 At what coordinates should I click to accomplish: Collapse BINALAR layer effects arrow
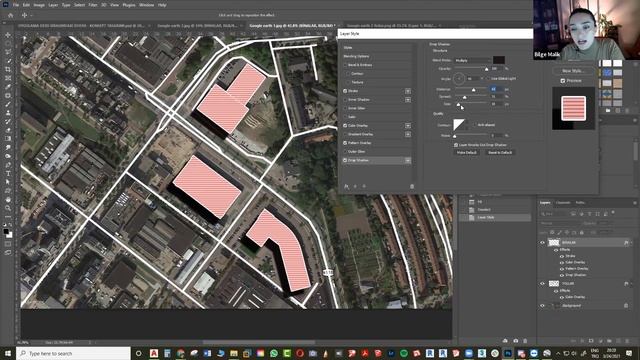[631, 242]
